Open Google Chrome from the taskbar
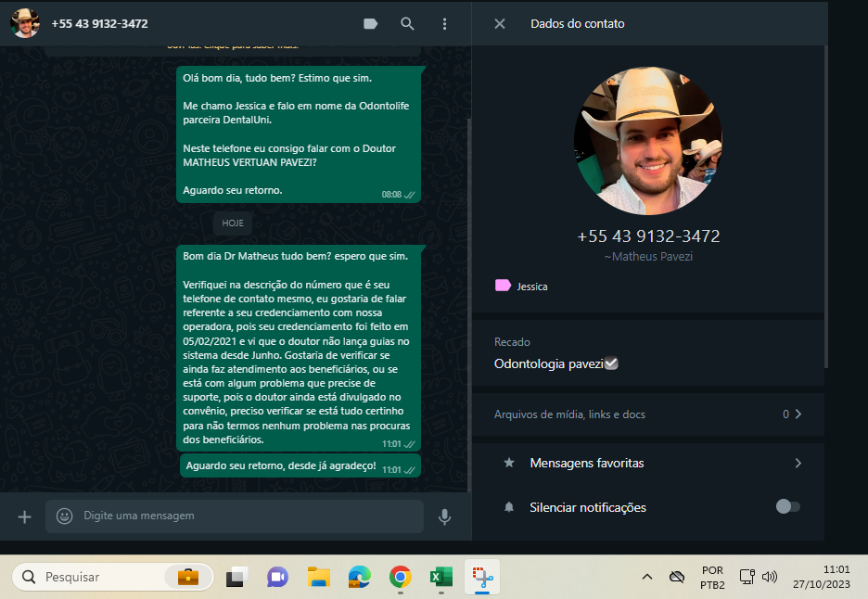 tap(400, 577)
